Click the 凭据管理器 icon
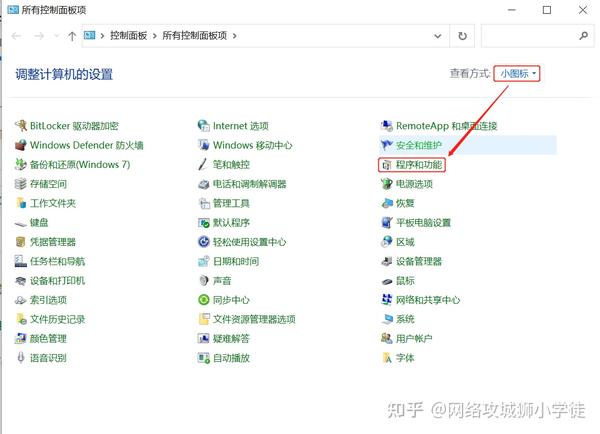Viewport: 600px width, 434px height. point(20,242)
